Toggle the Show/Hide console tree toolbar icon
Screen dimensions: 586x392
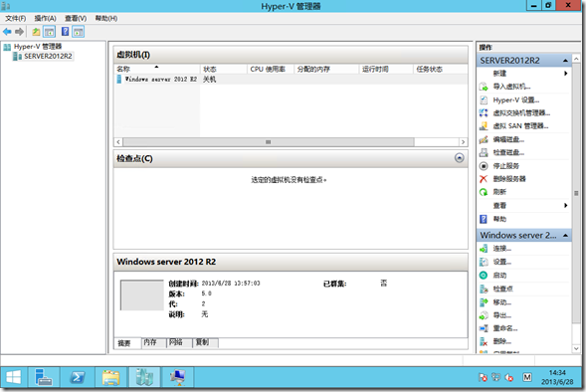[50, 32]
